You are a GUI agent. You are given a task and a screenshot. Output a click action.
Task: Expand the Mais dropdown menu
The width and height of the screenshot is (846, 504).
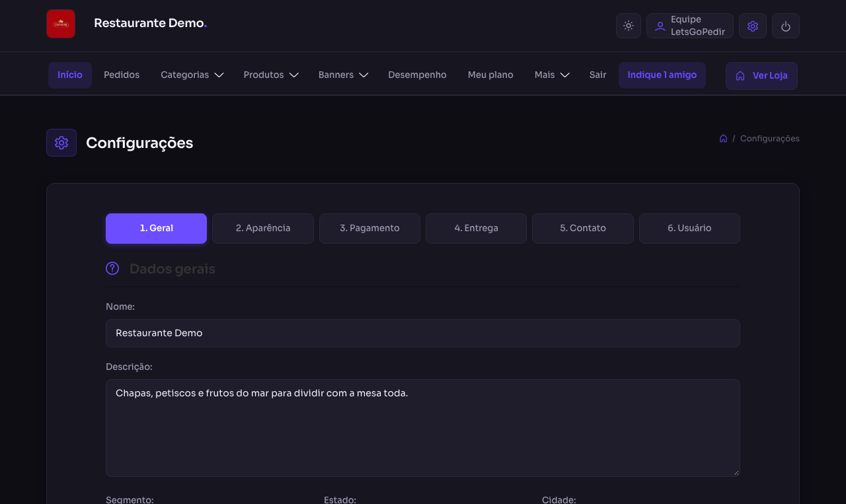pos(552,75)
